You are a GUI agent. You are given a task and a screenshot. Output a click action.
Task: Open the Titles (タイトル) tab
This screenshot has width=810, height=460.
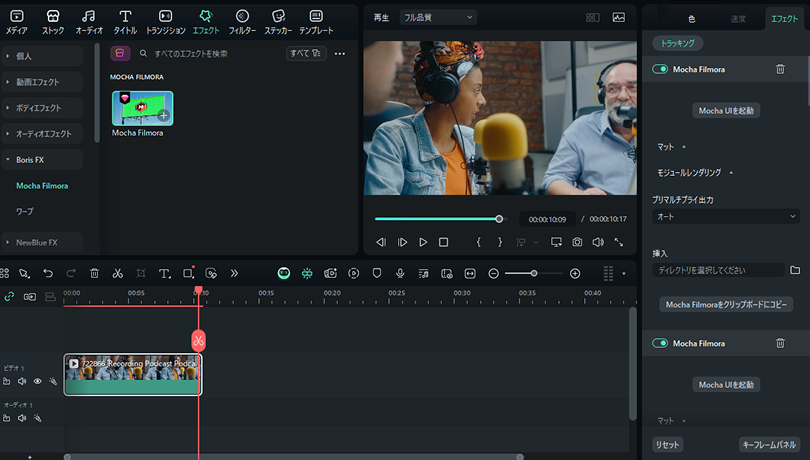coord(126,22)
